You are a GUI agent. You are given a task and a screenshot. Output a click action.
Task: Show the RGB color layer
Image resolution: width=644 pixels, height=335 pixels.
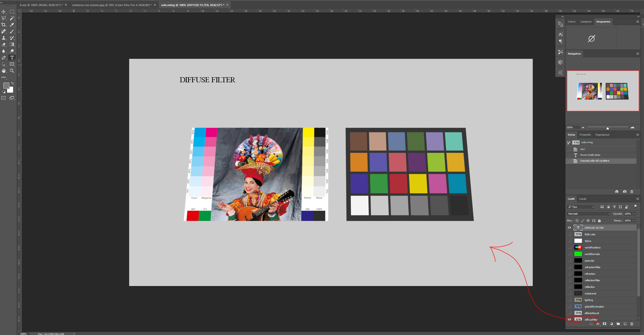point(569,234)
